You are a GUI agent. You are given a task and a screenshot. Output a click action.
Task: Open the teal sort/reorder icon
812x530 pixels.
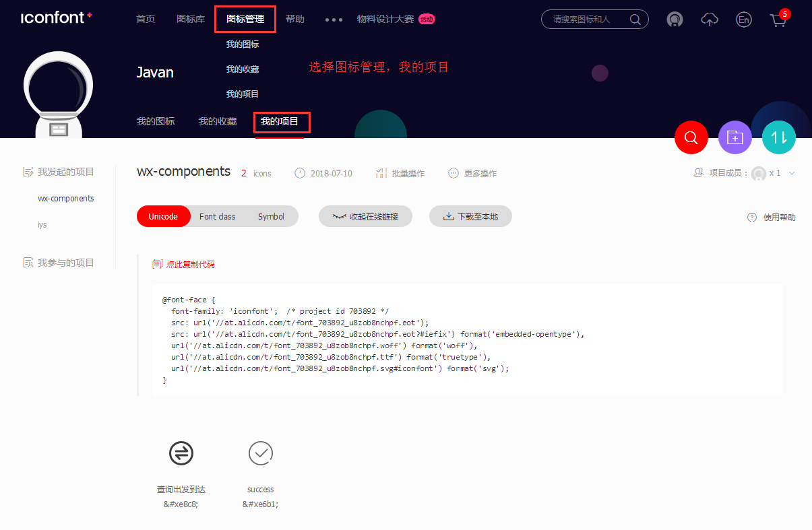(x=778, y=137)
